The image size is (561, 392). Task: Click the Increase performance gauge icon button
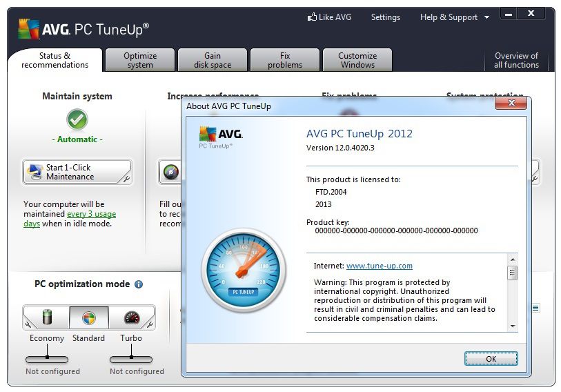tap(170, 173)
